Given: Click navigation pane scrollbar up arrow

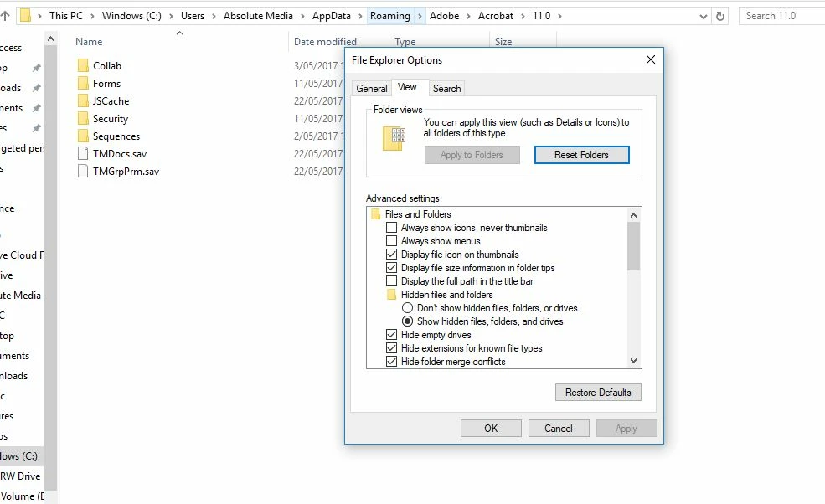Looking at the screenshot, I should (50, 39).
